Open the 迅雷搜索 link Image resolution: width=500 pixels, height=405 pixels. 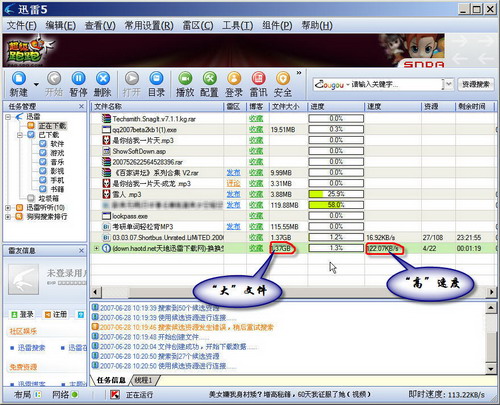click(x=31, y=348)
